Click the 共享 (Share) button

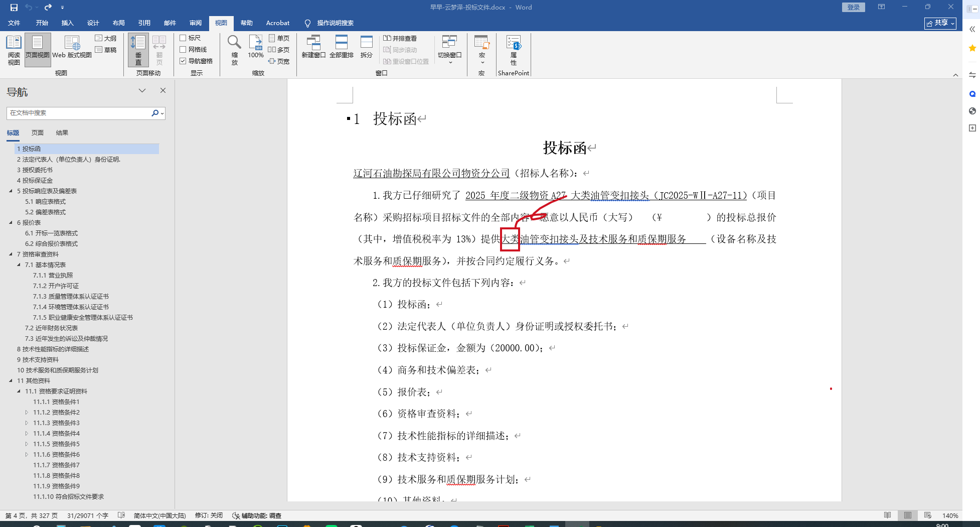(x=940, y=23)
